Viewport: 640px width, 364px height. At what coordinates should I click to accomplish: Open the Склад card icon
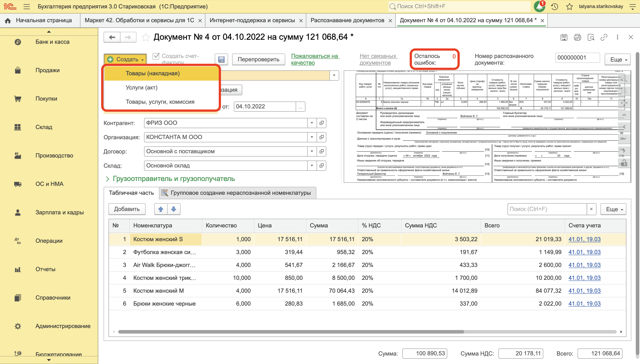pyautogui.click(x=321, y=165)
